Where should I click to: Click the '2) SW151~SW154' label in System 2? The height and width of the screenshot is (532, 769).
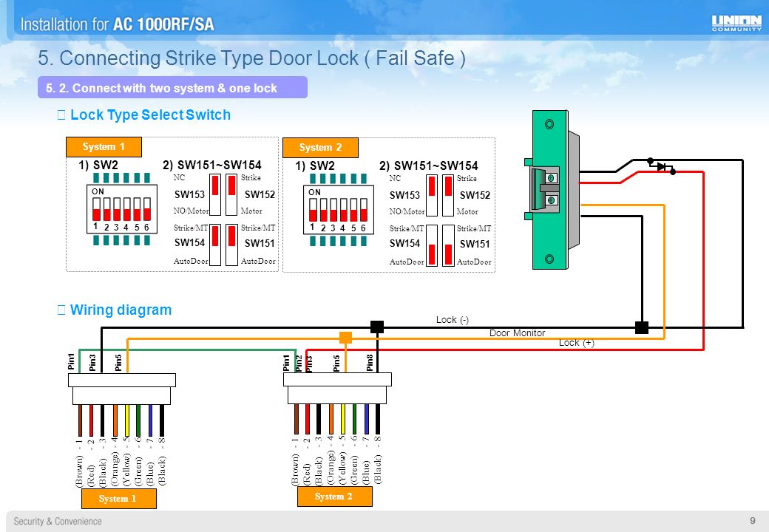click(x=429, y=166)
